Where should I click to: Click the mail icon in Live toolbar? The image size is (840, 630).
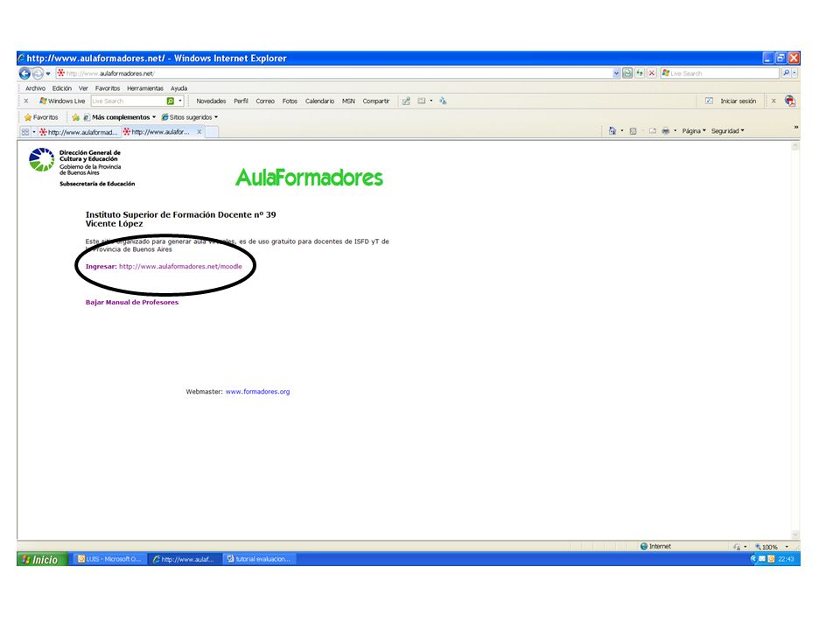(x=422, y=101)
